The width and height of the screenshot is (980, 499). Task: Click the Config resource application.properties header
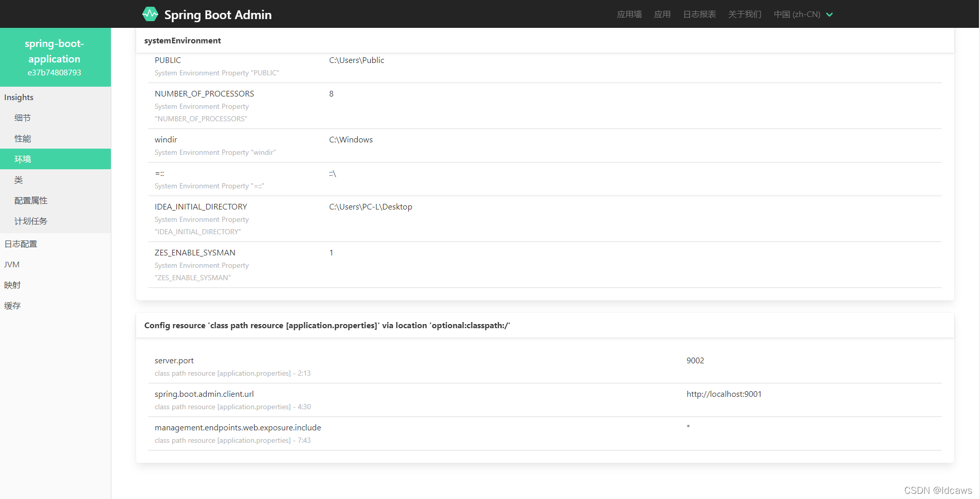[545, 326]
